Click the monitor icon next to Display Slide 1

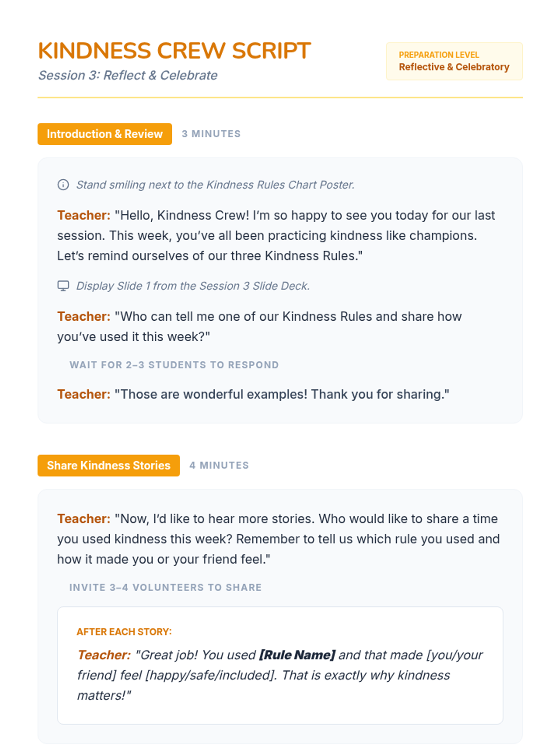[x=63, y=286]
